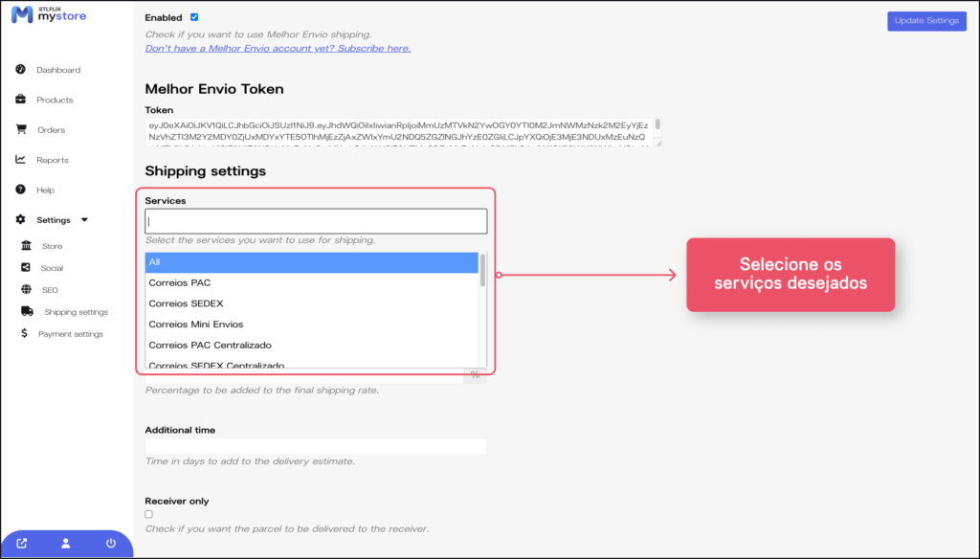Click the Additional time input field

point(316,446)
